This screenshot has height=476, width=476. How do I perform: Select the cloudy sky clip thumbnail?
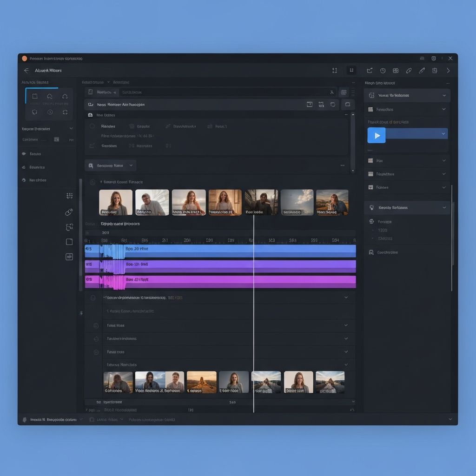(x=297, y=202)
